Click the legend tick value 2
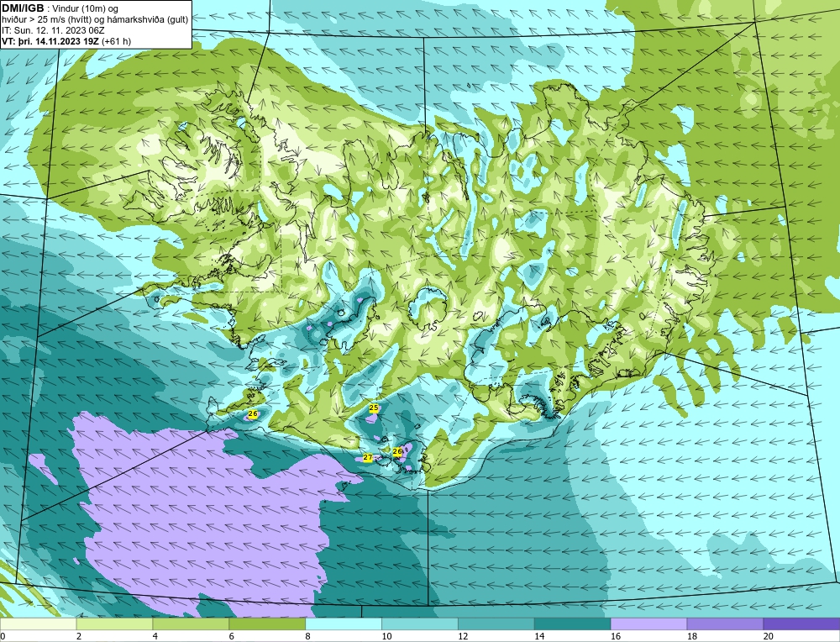 79,636
